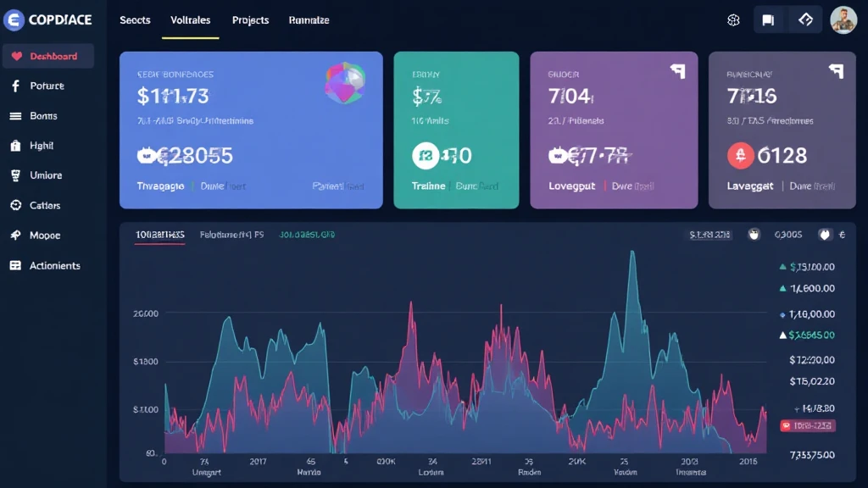
Task: Click the diamond icon next to the avatar
Action: (806, 20)
